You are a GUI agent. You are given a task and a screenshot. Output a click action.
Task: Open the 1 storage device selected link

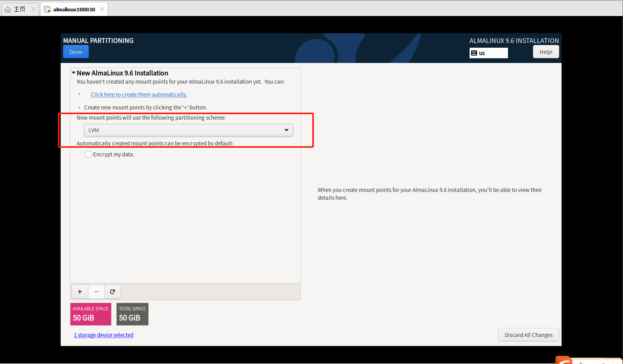[104, 335]
